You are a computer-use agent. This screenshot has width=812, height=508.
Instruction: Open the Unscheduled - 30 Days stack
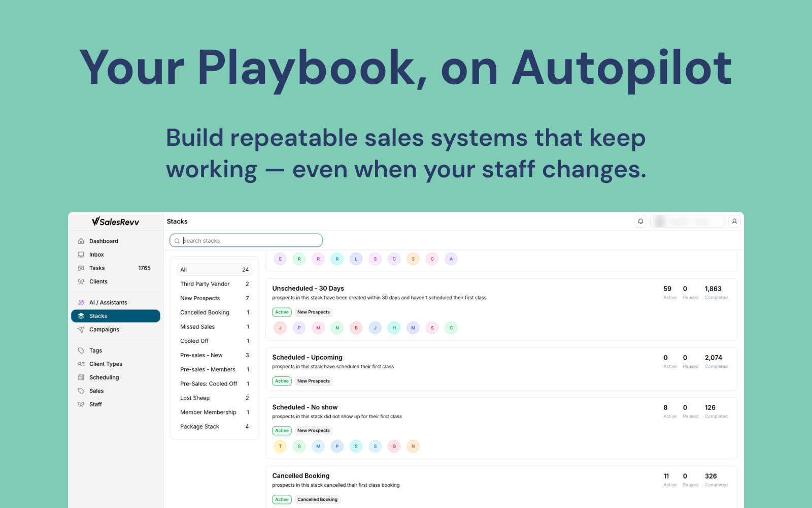pyautogui.click(x=308, y=289)
